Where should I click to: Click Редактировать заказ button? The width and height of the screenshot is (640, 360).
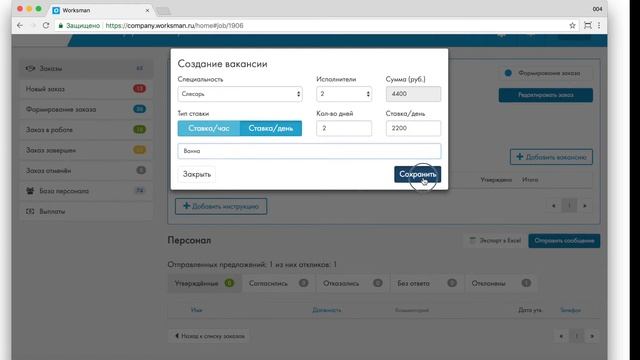[x=546, y=95]
